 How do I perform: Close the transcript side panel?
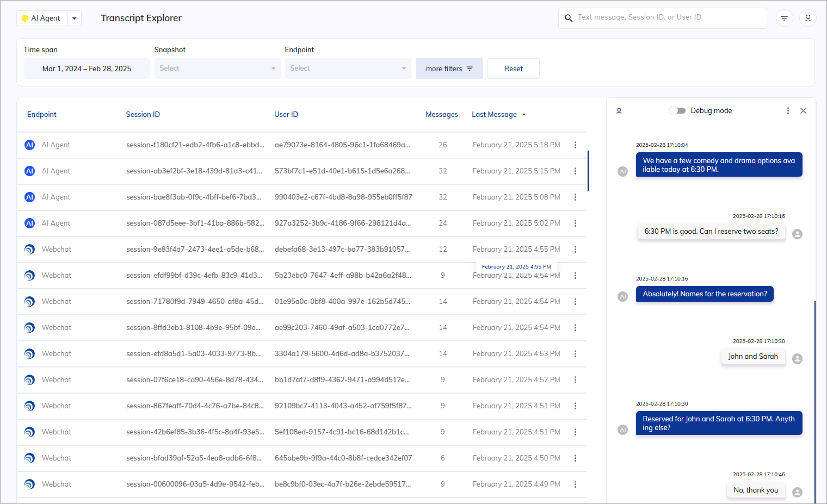pos(803,111)
